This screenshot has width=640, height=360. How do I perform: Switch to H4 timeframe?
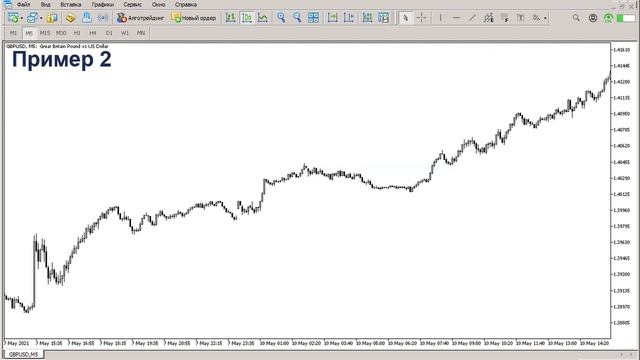click(93, 33)
